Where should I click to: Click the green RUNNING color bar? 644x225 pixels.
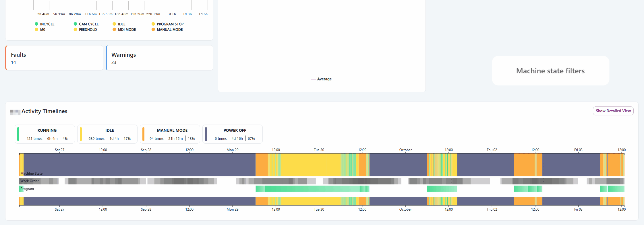[18, 134]
